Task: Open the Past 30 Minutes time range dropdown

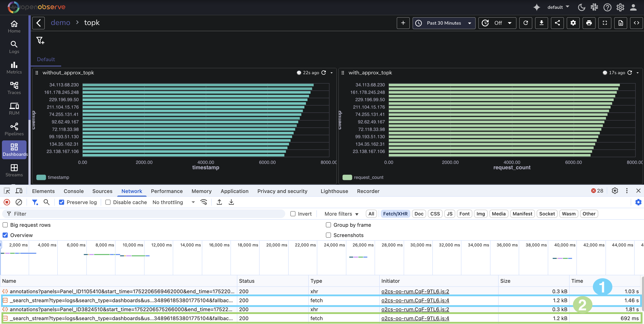Action: 444,23
